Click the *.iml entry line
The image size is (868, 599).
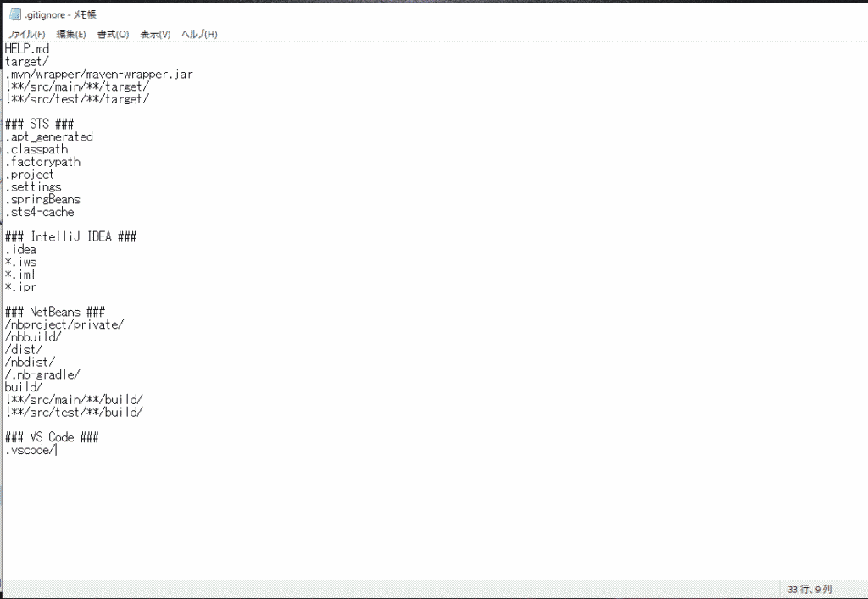click(x=21, y=275)
